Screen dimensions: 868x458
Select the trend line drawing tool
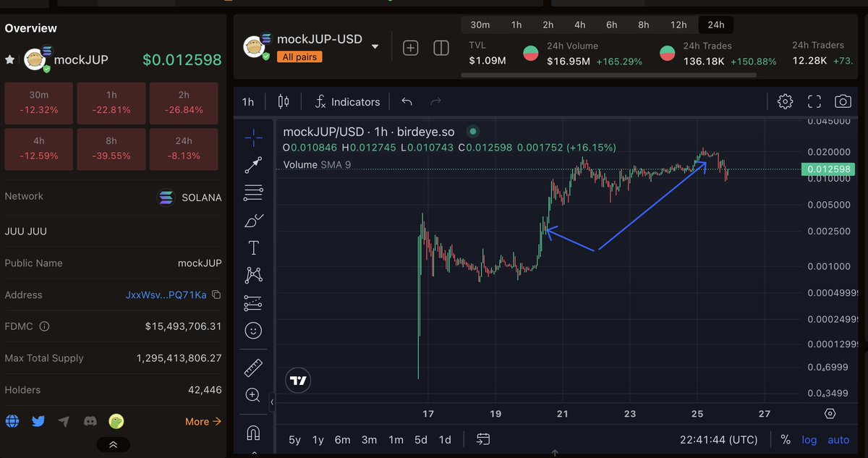click(253, 165)
